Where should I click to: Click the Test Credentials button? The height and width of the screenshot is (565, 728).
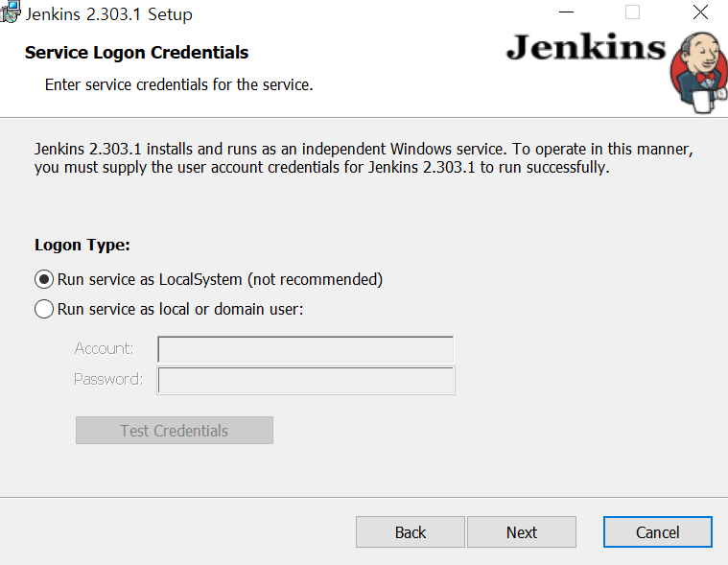click(175, 431)
